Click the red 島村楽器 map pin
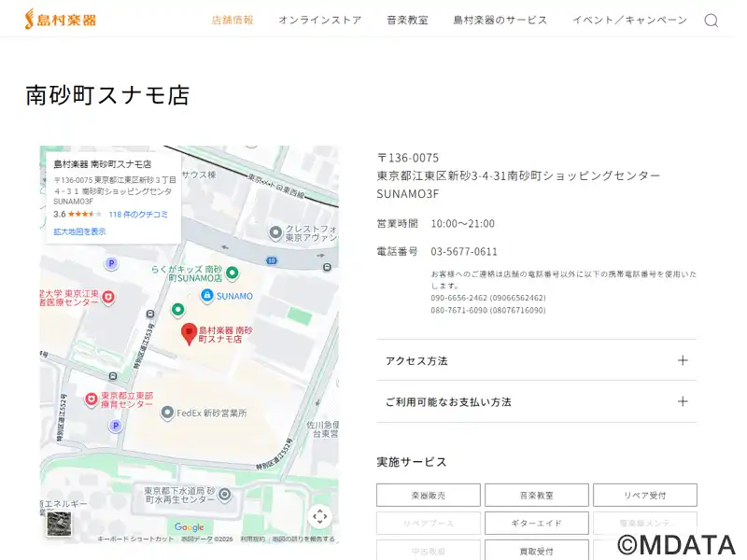The image size is (747, 560). pyautogui.click(x=190, y=334)
